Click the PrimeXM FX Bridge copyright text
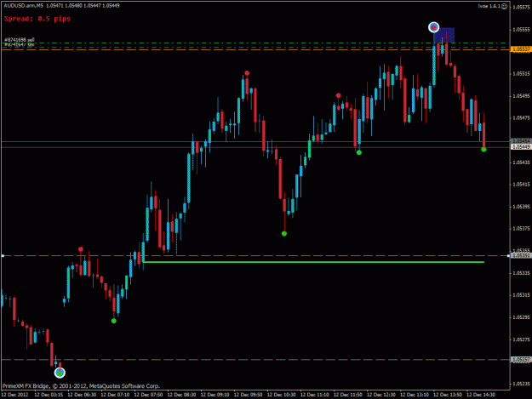 coord(81,386)
